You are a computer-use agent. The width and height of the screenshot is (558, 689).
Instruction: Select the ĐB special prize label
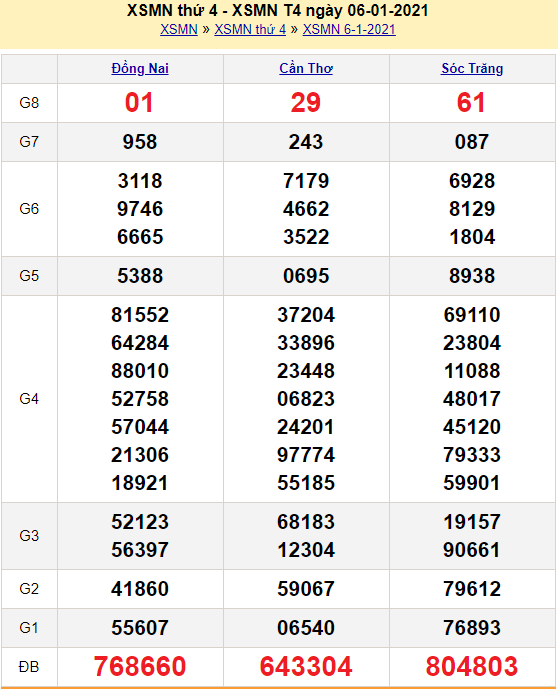[x=29, y=667]
